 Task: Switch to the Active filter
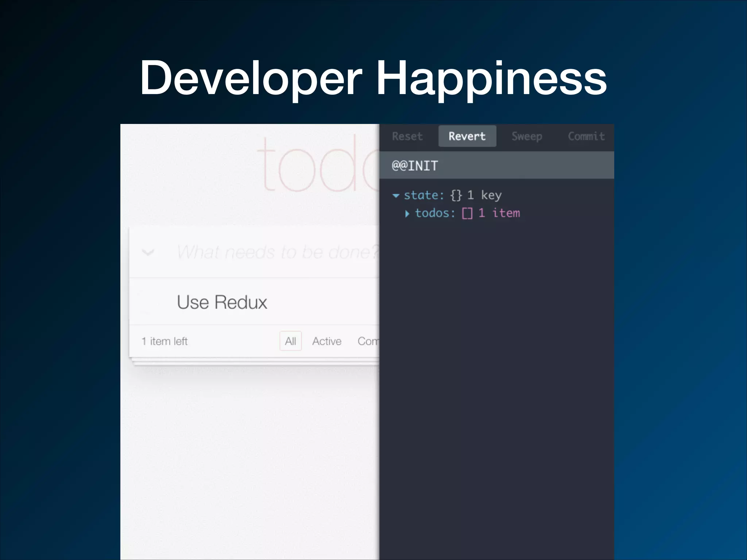tap(327, 341)
